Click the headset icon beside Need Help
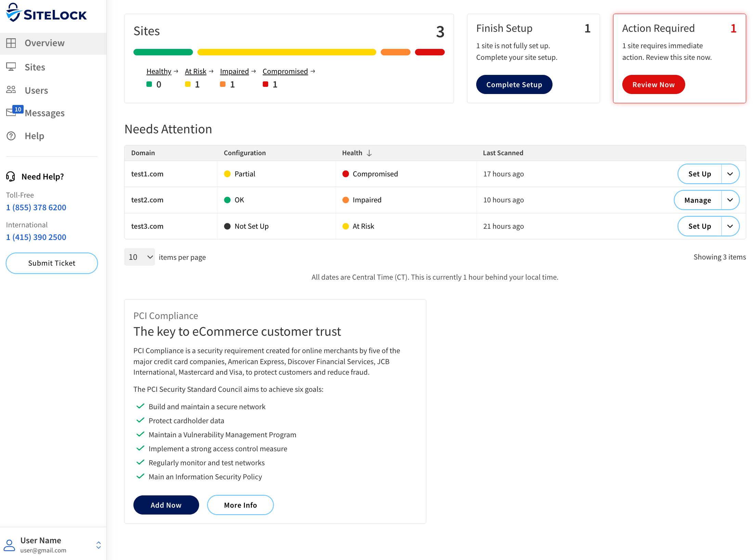Viewport: 754px width, 560px height. click(11, 176)
